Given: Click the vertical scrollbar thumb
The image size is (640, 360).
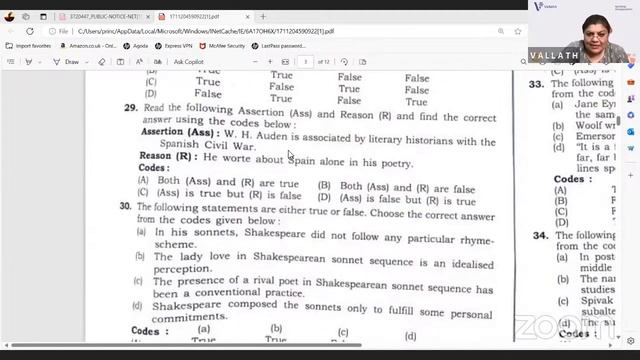Looking at the screenshot, I should (x=619, y=121).
